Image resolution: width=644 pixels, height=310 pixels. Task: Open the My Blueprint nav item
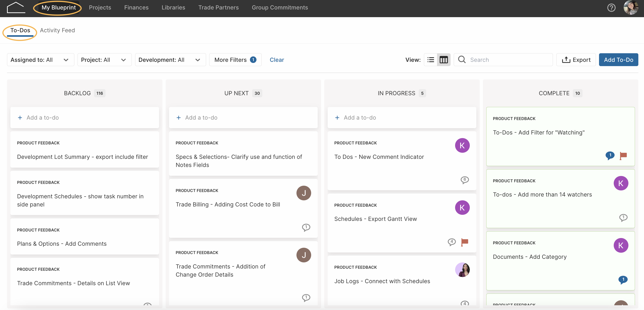click(59, 7)
